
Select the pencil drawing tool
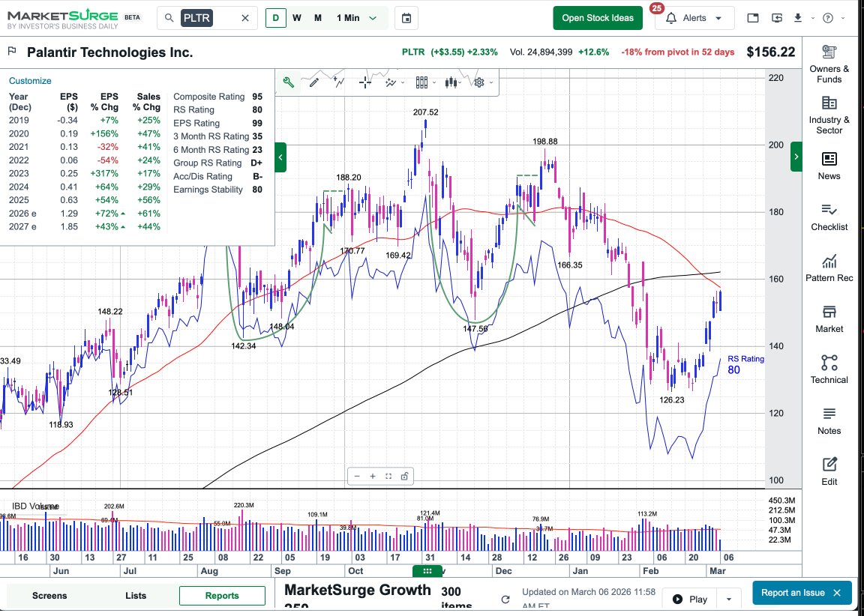[313, 82]
